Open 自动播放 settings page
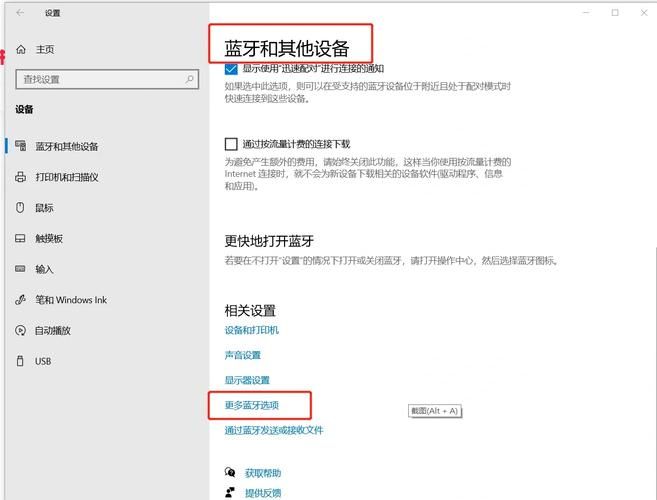 (x=53, y=331)
